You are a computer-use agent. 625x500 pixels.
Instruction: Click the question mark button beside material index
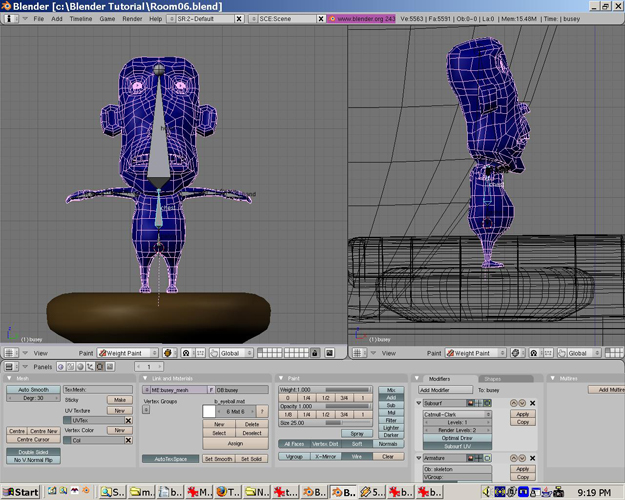coord(262,411)
